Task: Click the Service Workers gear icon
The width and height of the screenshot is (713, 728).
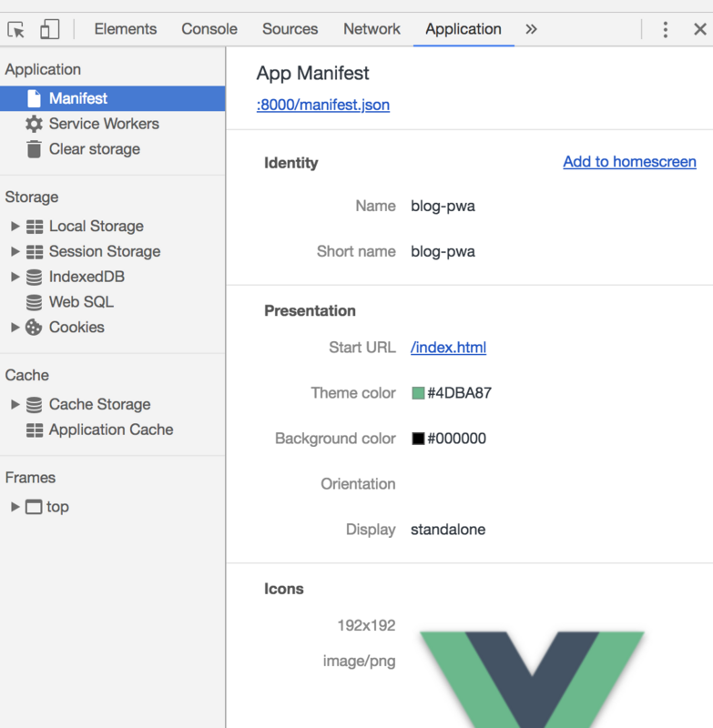Action: pyautogui.click(x=34, y=124)
